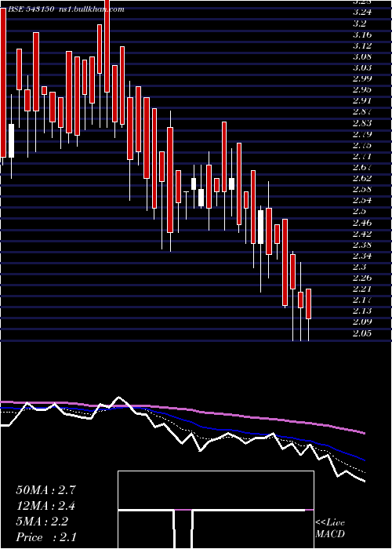Select the 2.75 price axis label
The width and height of the screenshot is (392, 549).
362,145
